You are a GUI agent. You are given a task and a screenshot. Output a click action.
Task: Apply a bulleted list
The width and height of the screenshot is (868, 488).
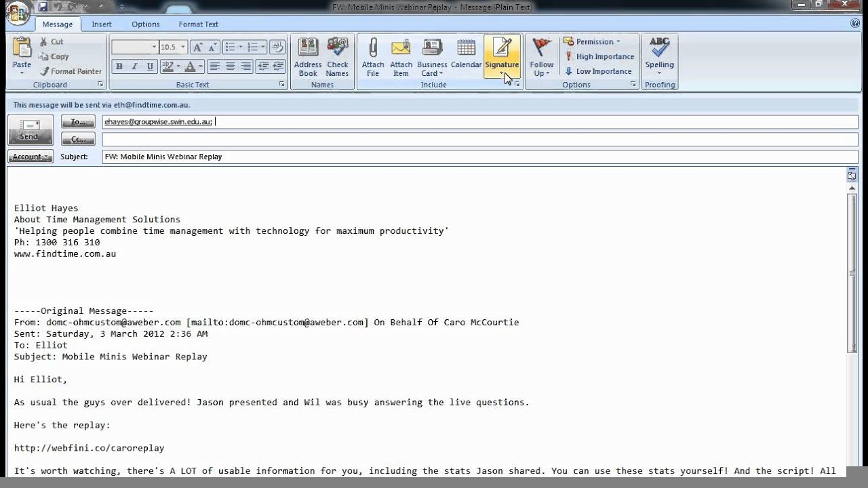(x=230, y=47)
